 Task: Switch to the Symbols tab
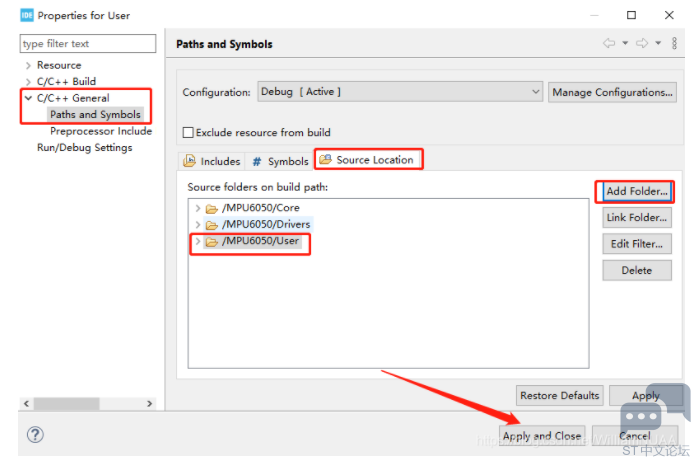click(x=280, y=161)
